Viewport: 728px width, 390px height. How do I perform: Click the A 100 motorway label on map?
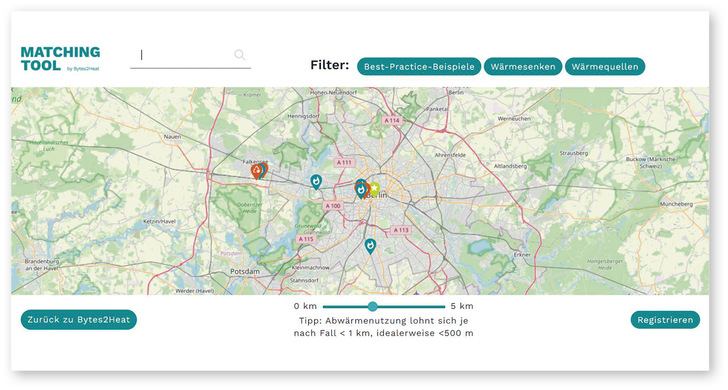pyautogui.click(x=333, y=206)
